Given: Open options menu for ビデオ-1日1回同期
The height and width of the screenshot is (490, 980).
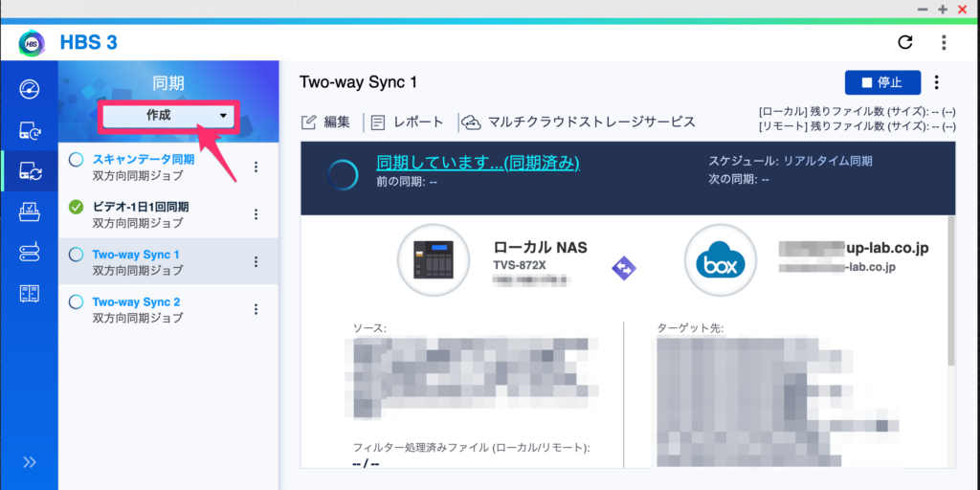Looking at the screenshot, I should pos(256,214).
